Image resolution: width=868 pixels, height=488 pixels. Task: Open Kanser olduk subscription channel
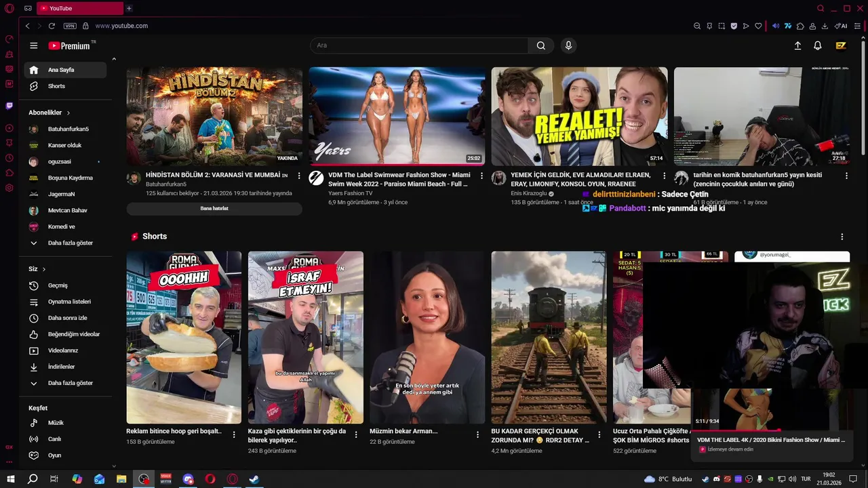click(x=65, y=145)
